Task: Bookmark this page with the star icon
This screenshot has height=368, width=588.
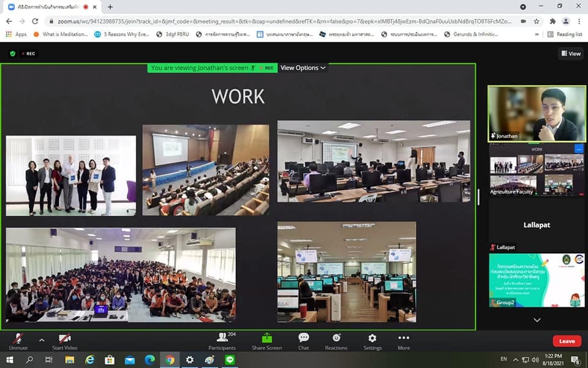Action: pyautogui.click(x=537, y=21)
